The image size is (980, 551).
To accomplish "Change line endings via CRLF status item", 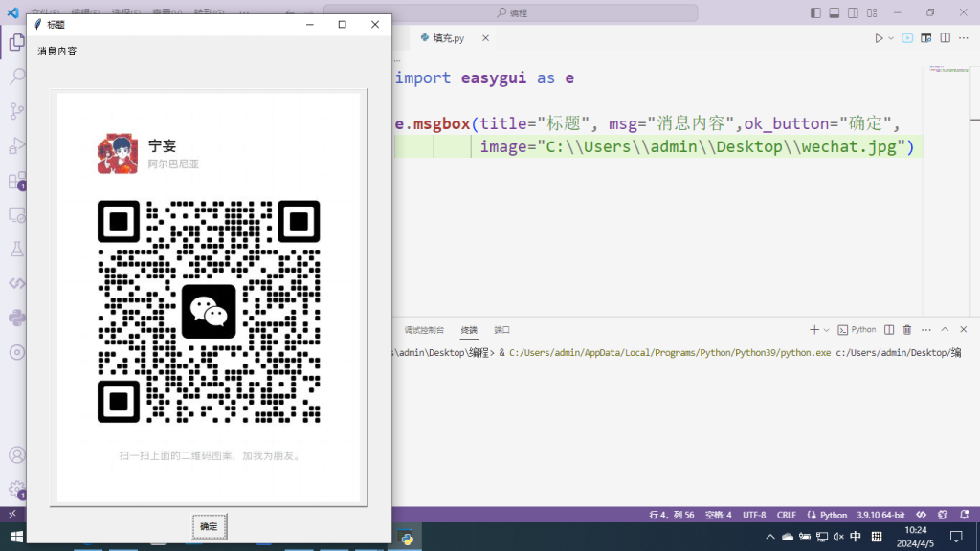I will tap(787, 515).
